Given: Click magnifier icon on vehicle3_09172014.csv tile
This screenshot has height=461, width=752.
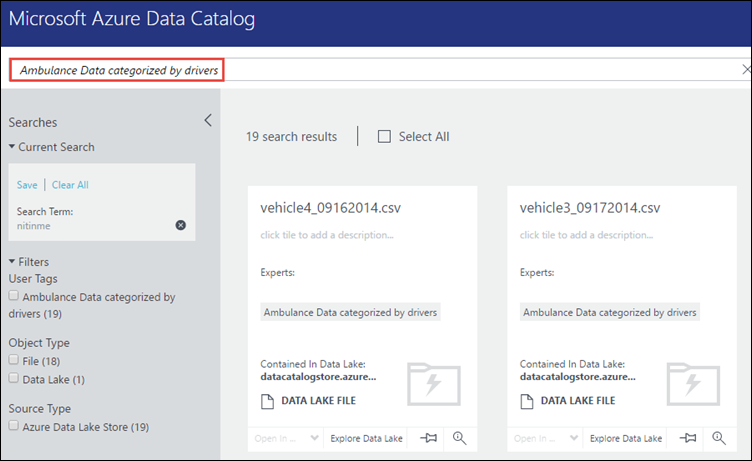Looking at the screenshot, I should coord(719,438).
